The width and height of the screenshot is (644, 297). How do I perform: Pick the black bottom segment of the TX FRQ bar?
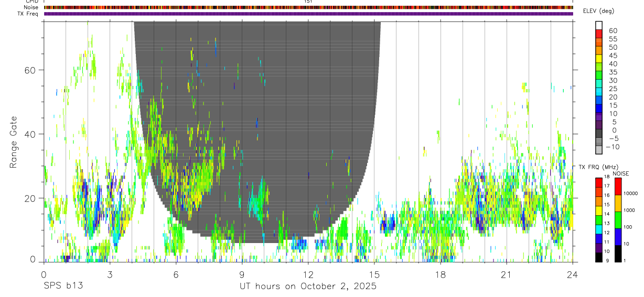coord(599,257)
